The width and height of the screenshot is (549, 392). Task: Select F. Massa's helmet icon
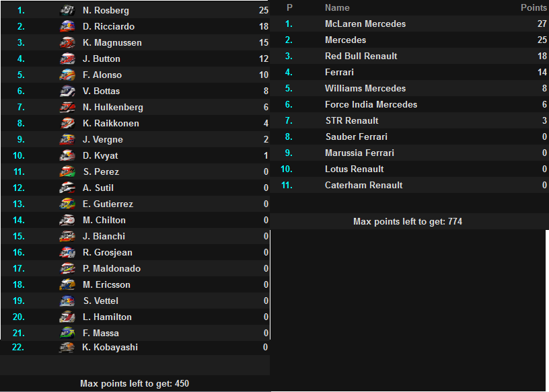(67, 333)
